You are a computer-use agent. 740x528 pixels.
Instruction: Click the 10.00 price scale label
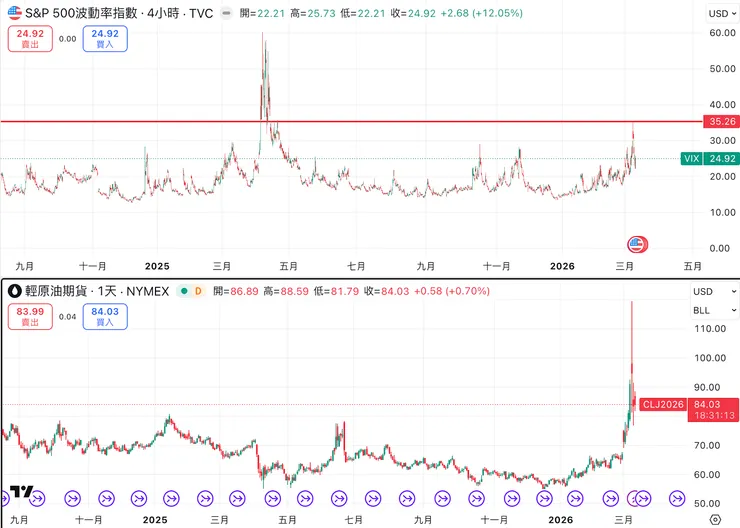(x=722, y=212)
